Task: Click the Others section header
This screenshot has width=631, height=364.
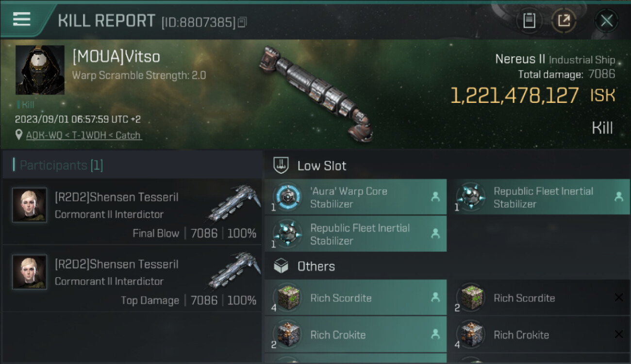Action: click(x=315, y=266)
